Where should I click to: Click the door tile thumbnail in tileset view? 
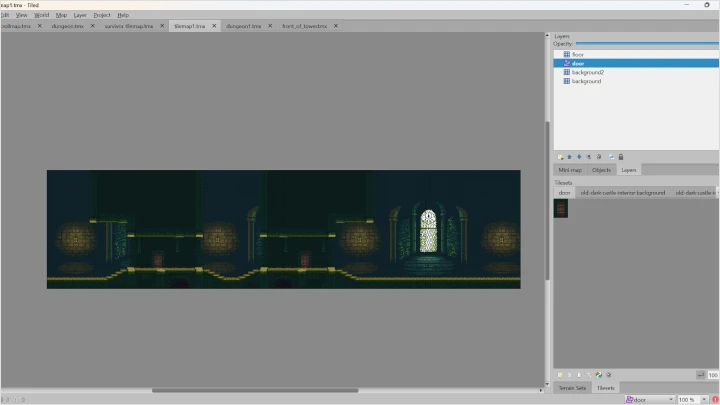tap(561, 208)
